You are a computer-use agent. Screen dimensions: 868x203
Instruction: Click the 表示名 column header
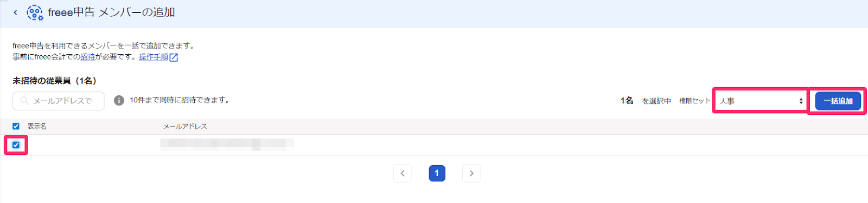[x=37, y=126]
